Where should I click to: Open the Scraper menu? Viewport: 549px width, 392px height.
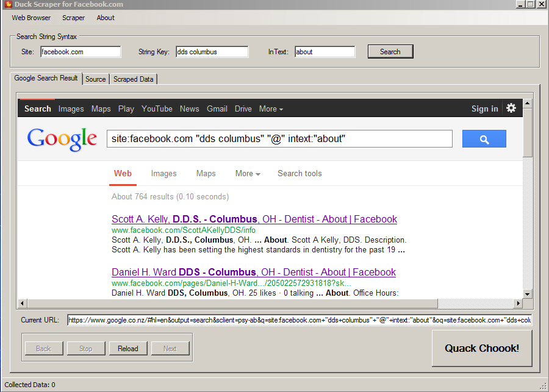point(74,18)
